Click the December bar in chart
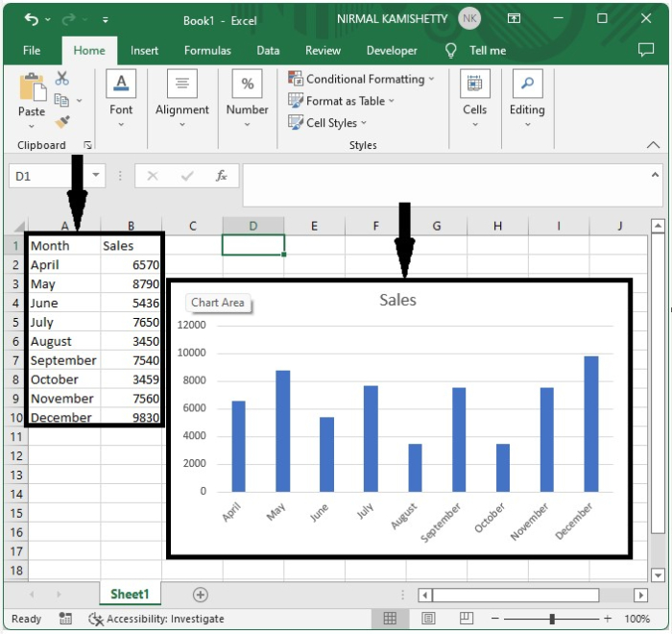Image resolution: width=672 pixels, height=634 pixels. 591,425
